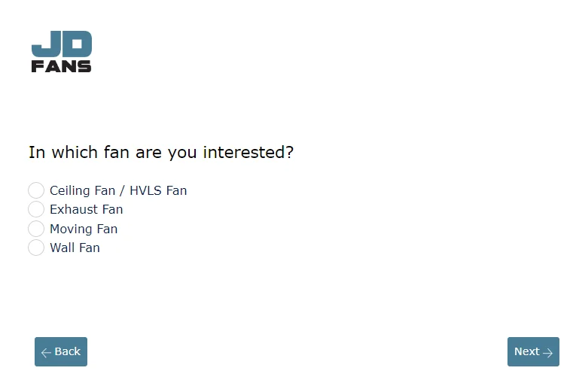Viewport: 576px width, 392px height.
Task: Proceed using the Next button
Action: pyautogui.click(x=533, y=351)
